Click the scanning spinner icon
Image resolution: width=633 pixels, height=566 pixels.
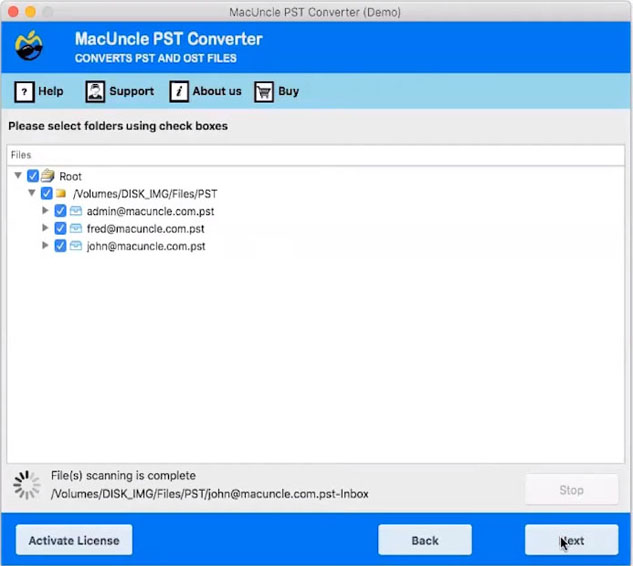coord(27,484)
